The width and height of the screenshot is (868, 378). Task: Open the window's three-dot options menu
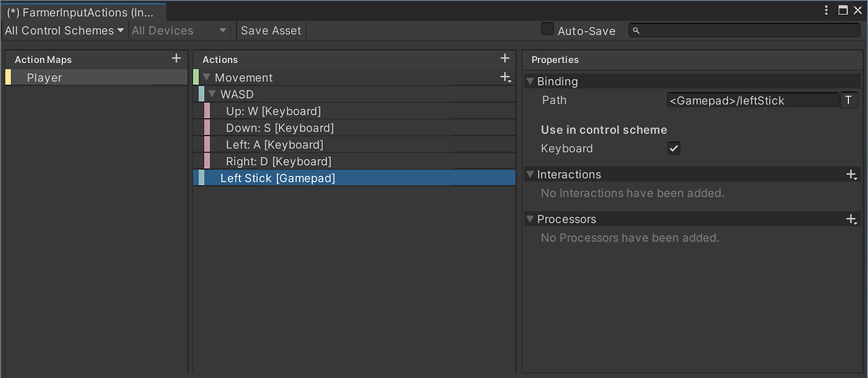point(826,10)
